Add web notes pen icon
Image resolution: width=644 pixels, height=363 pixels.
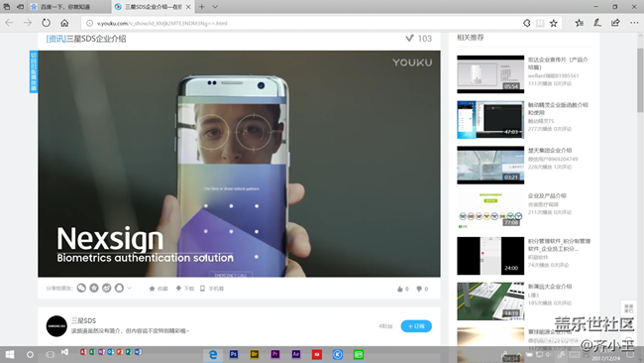tap(597, 23)
